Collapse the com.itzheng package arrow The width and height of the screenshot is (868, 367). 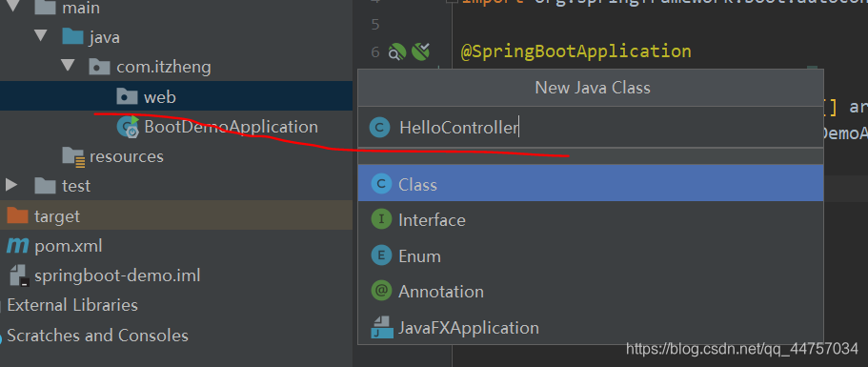click(x=68, y=66)
